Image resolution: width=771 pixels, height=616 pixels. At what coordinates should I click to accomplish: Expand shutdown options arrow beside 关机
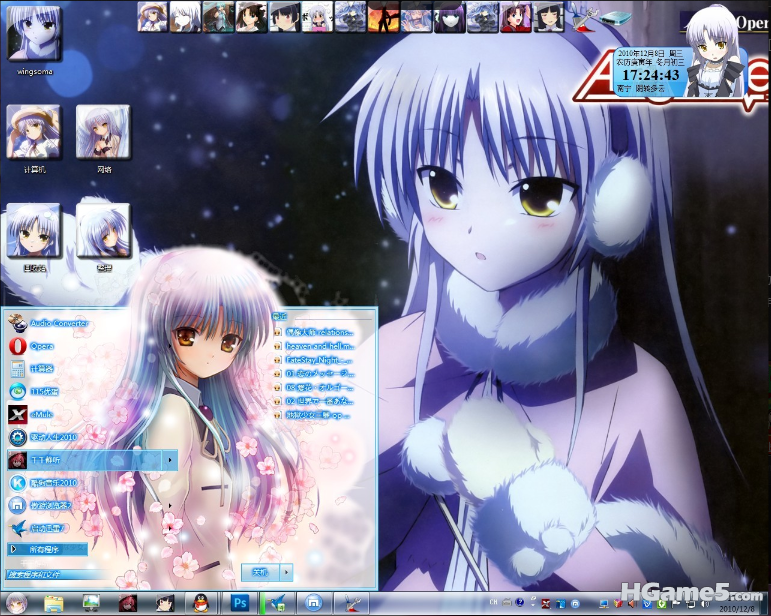286,572
